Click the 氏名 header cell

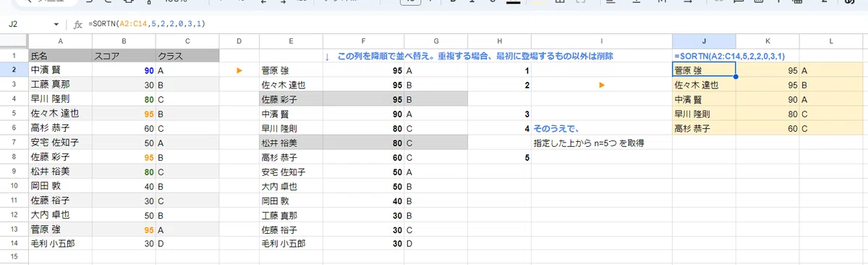[x=60, y=56]
